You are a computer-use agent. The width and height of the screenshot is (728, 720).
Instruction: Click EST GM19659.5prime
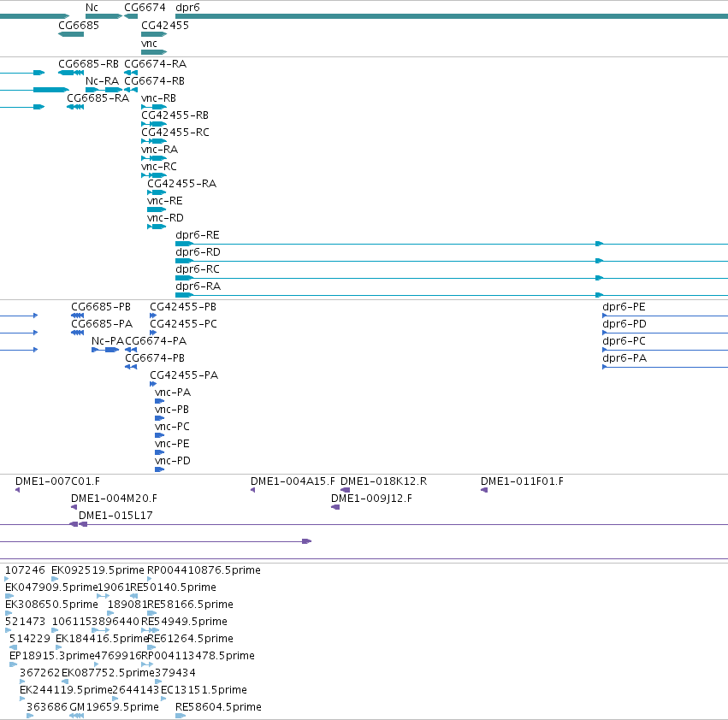click(114, 707)
